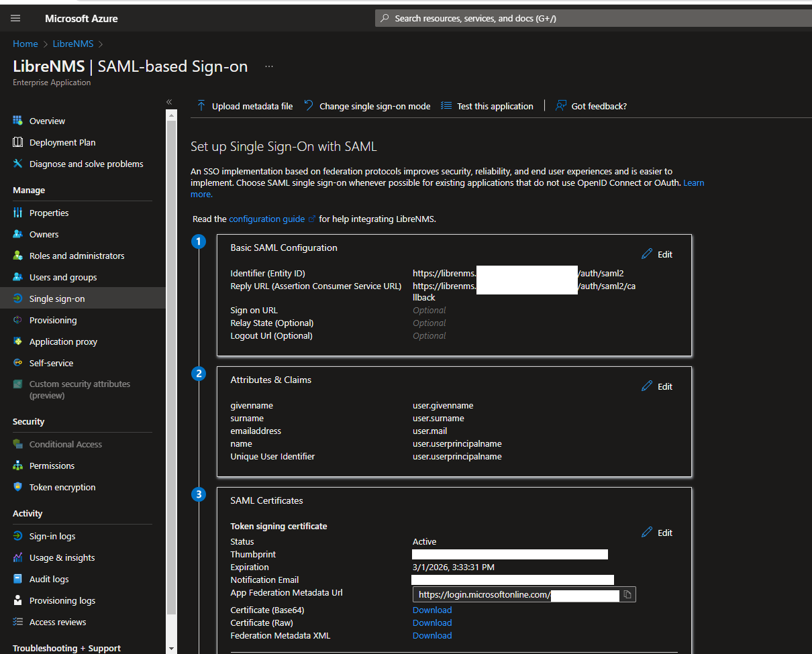Click the Diagnose and solve problems wrench icon
This screenshot has height=654, width=812.
coord(17,164)
